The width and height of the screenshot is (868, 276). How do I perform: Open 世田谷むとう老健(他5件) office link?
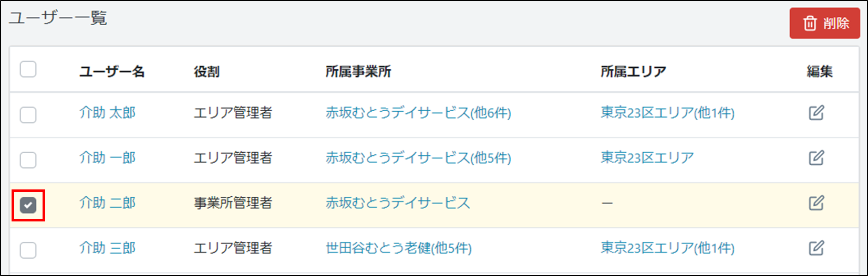click(398, 248)
